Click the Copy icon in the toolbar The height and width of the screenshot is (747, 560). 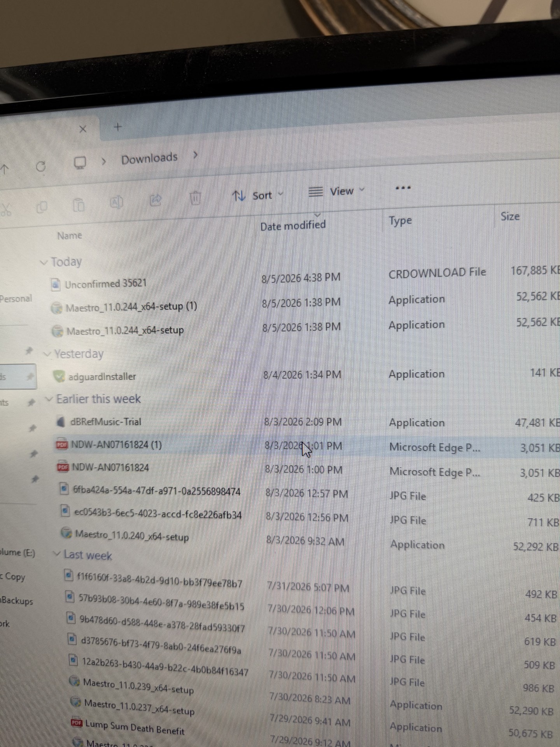tap(42, 207)
